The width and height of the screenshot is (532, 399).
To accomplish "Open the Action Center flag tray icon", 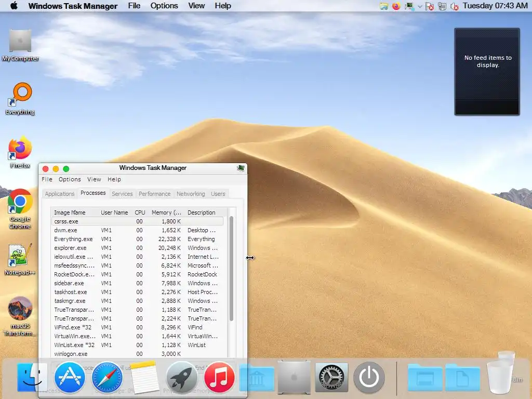I will [x=430, y=6].
